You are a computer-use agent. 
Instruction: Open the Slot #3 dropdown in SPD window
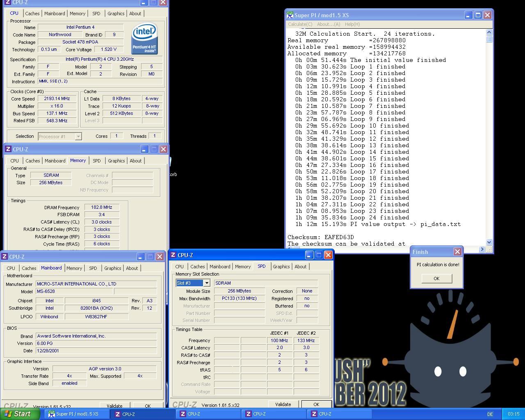(x=207, y=283)
